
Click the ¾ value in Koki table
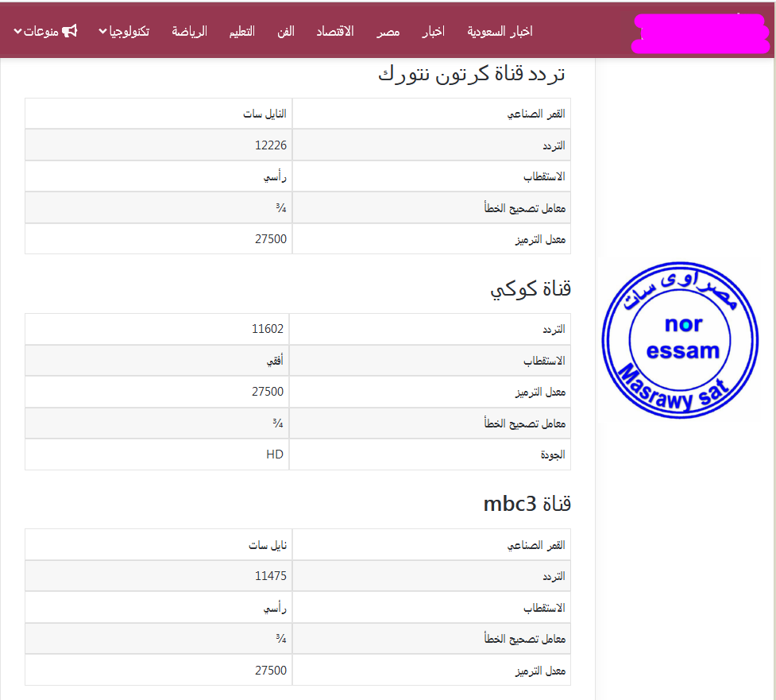tap(278, 423)
